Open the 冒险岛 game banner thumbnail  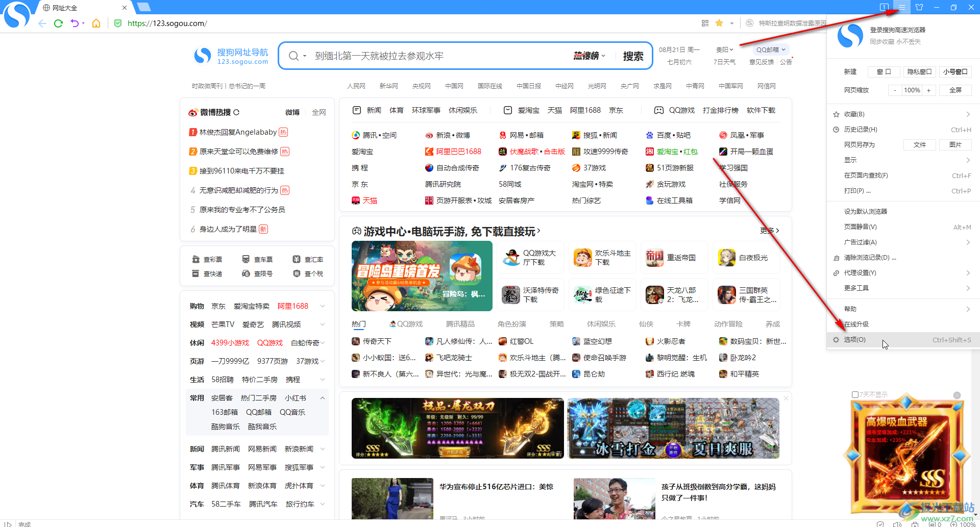pos(422,276)
